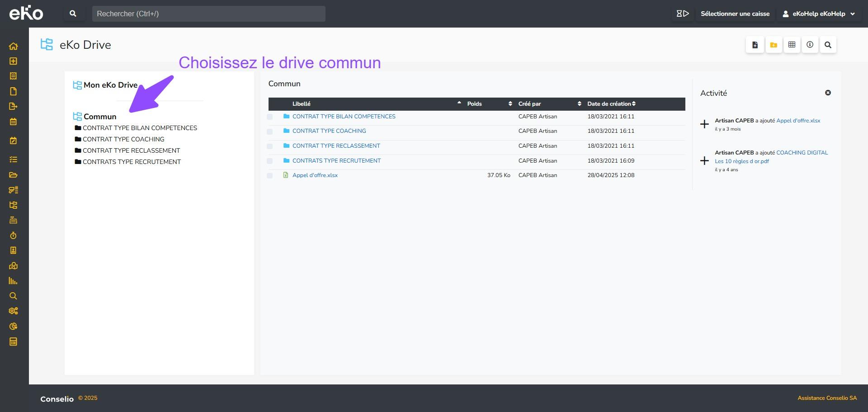Image resolution: width=868 pixels, height=412 pixels.
Task: Select the checkbox next to CONTRAT TYPE COACHING
Action: coord(270,131)
